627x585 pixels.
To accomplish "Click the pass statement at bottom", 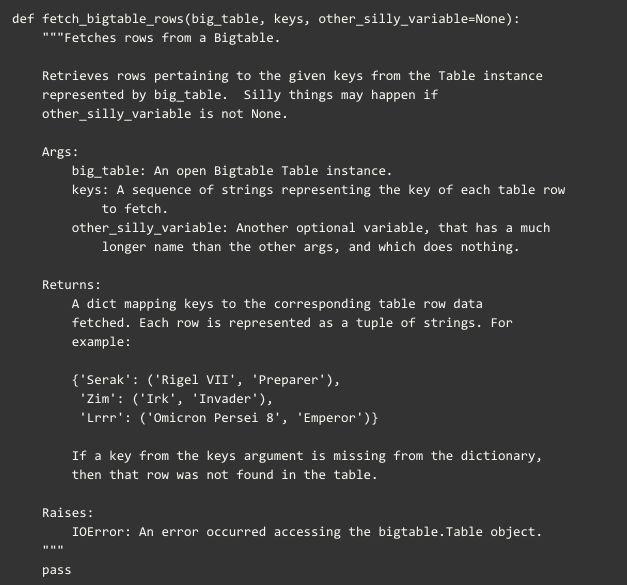I will click(56, 571).
